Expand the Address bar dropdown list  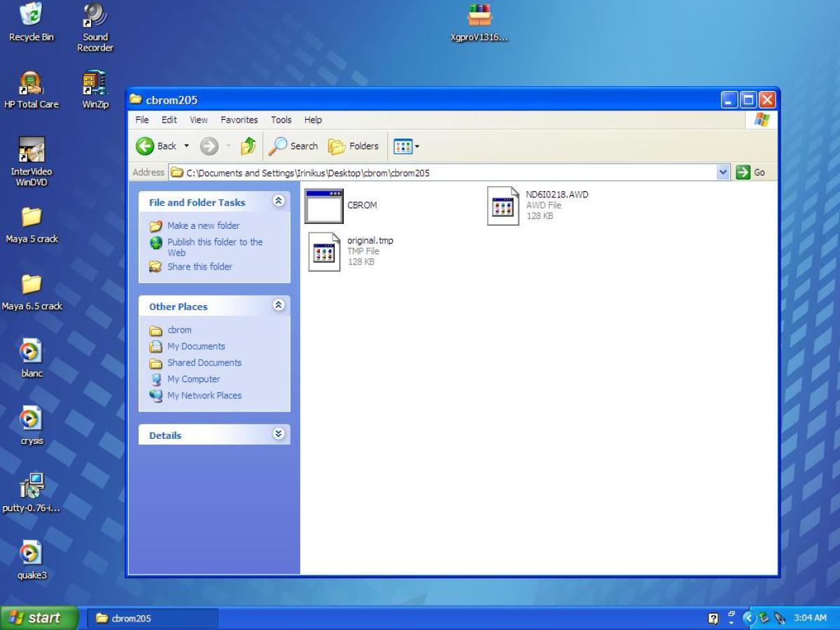tap(723, 172)
